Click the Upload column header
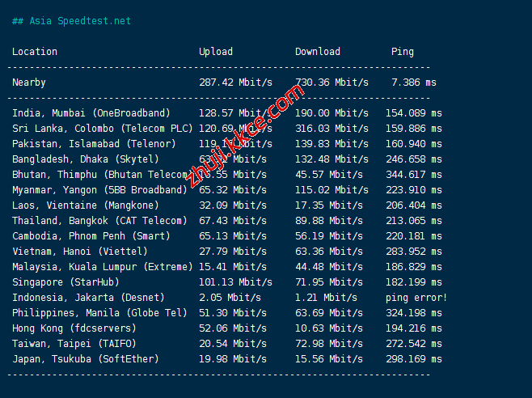532x398 pixels. pos(216,52)
